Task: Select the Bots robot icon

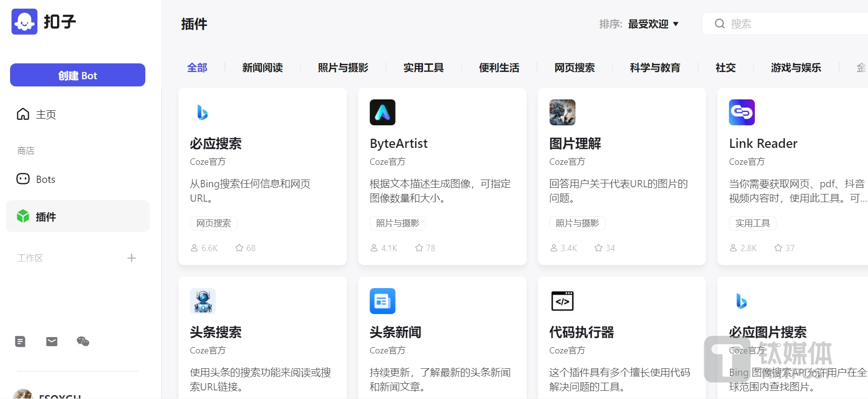Action: point(23,179)
